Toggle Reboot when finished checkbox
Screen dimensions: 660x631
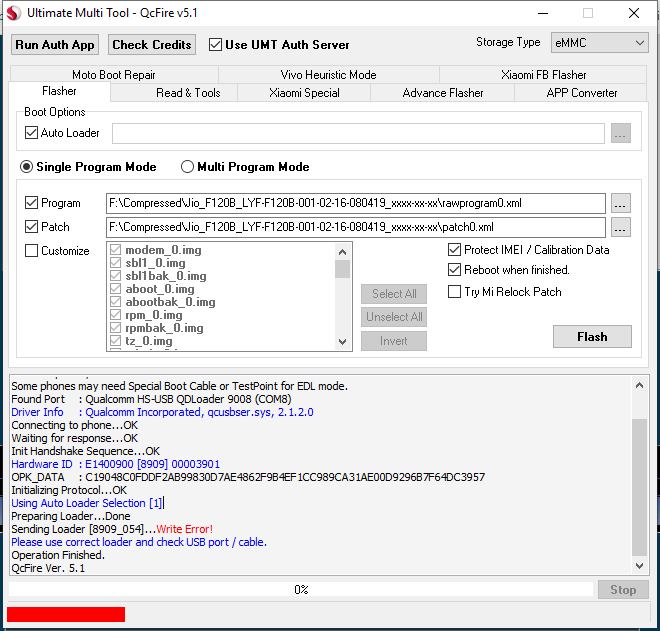[x=454, y=269]
